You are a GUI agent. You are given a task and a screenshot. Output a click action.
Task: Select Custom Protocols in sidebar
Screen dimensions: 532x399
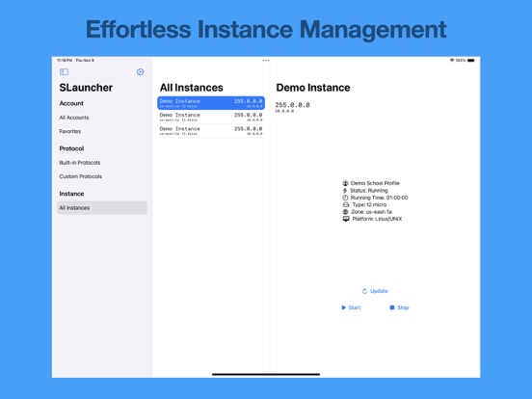[x=80, y=176]
